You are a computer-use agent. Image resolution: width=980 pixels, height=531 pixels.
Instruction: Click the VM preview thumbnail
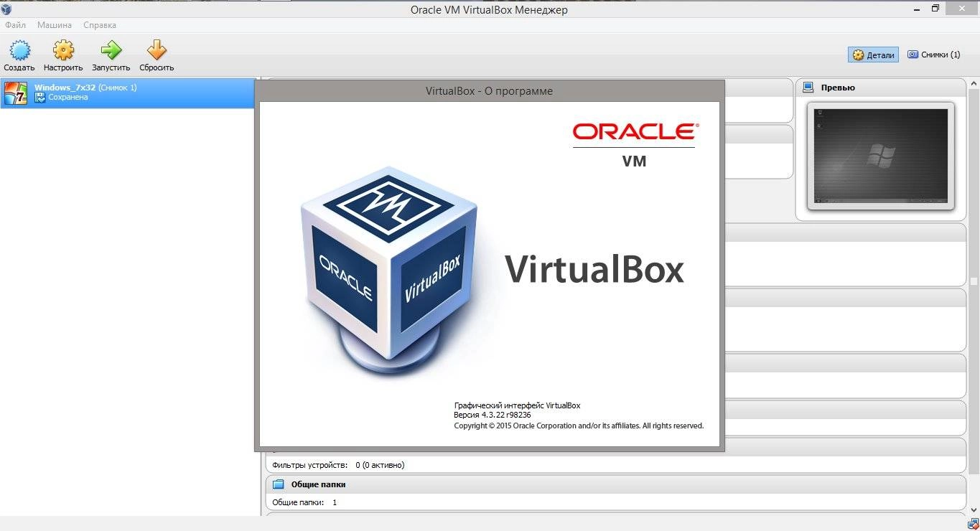[x=880, y=156]
